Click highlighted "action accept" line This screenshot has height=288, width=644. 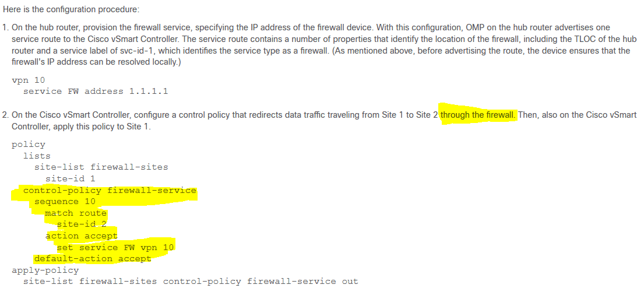[x=82, y=236]
